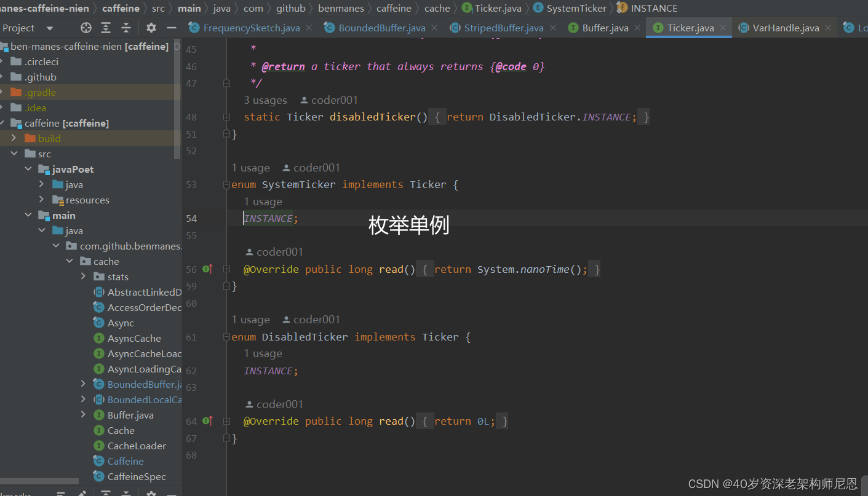Hide the Project tool window with minus icon
The width and height of the screenshot is (868, 496).
[172, 28]
